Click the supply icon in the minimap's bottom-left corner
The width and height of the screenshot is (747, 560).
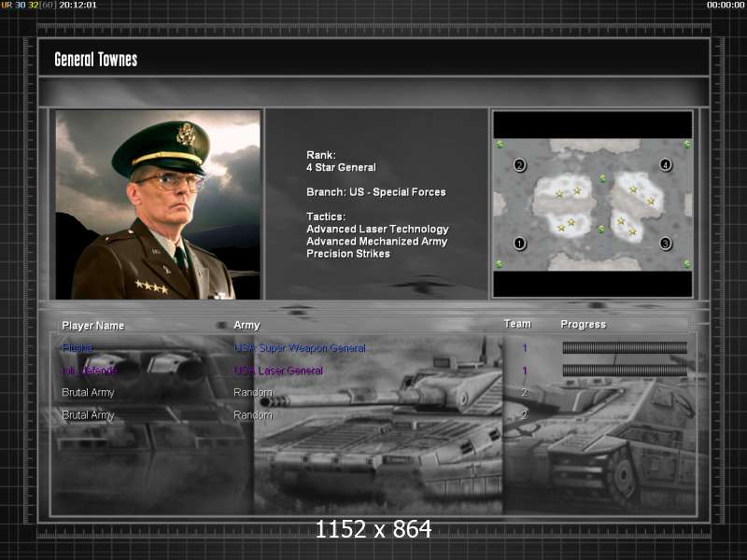(500, 264)
